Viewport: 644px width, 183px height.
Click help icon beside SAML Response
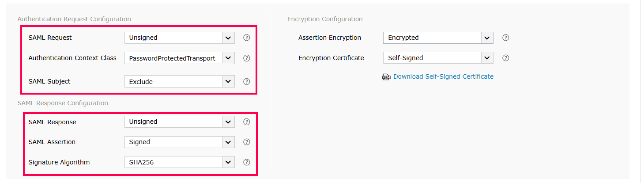(x=247, y=122)
